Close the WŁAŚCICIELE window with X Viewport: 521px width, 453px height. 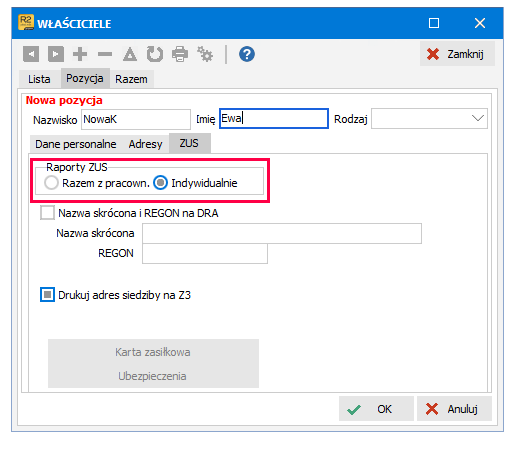click(x=480, y=23)
